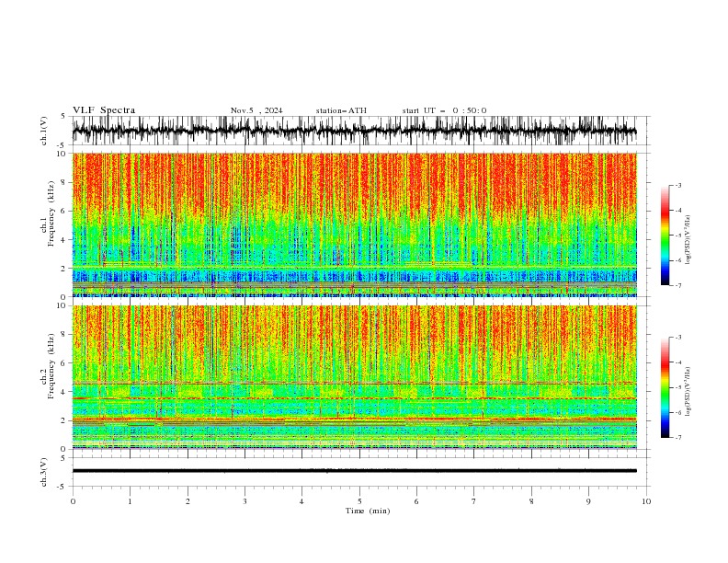This screenshot has height=563, width=728.
Task: Click the "VLF Spectra" title text
Action: click(104, 110)
